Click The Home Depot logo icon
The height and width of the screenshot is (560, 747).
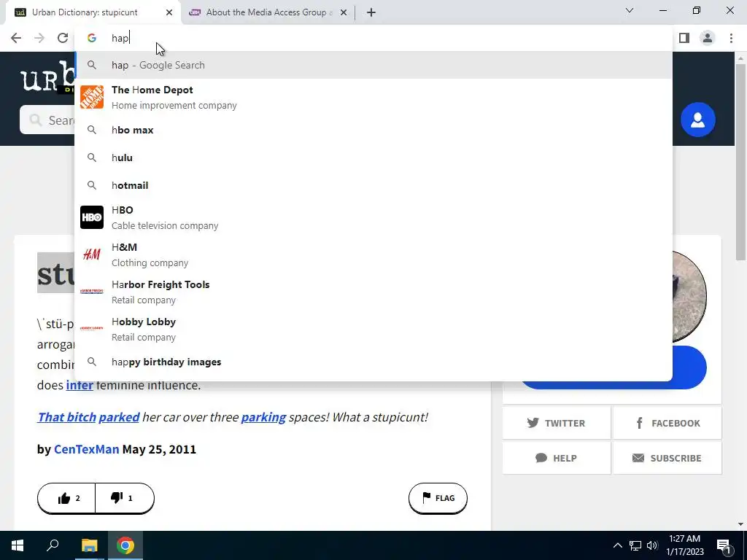point(92,97)
